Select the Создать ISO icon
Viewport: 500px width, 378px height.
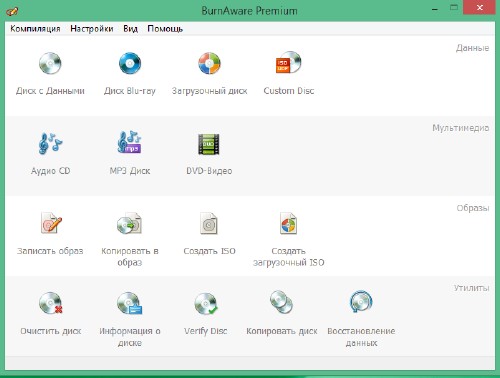(x=209, y=223)
